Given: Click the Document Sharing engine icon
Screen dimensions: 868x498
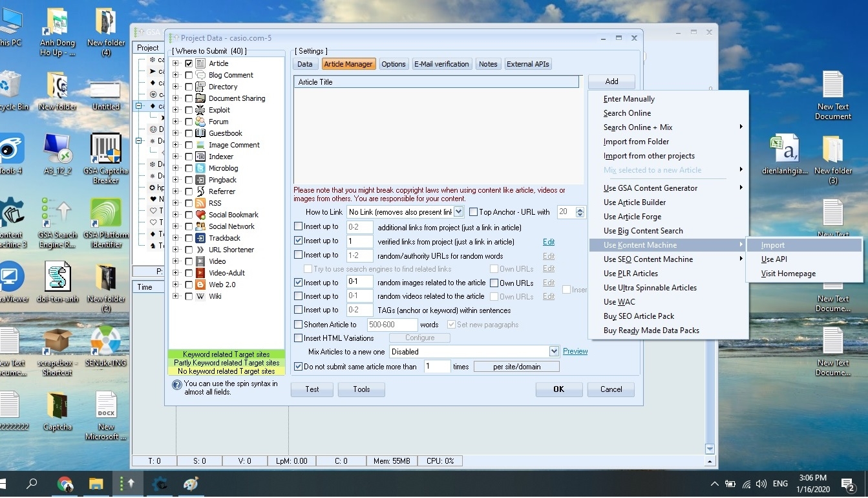Looking at the screenshot, I should pyautogui.click(x=200, y=98).
